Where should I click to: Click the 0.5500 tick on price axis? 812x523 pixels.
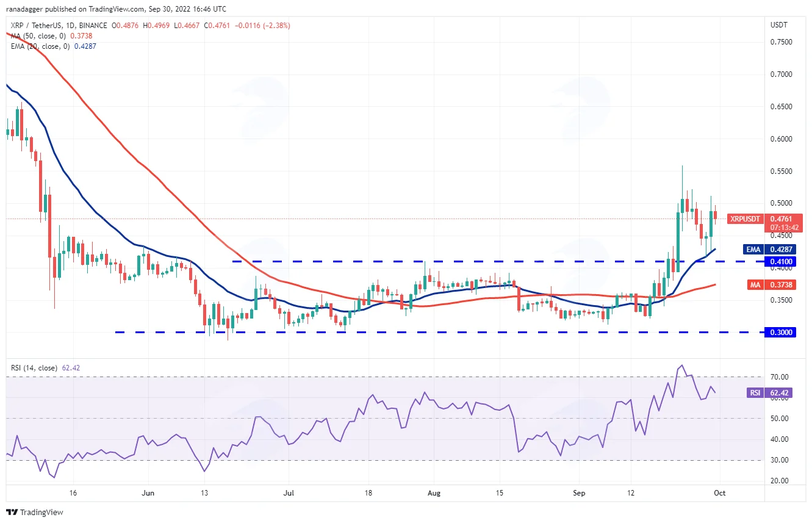point(783,171)
